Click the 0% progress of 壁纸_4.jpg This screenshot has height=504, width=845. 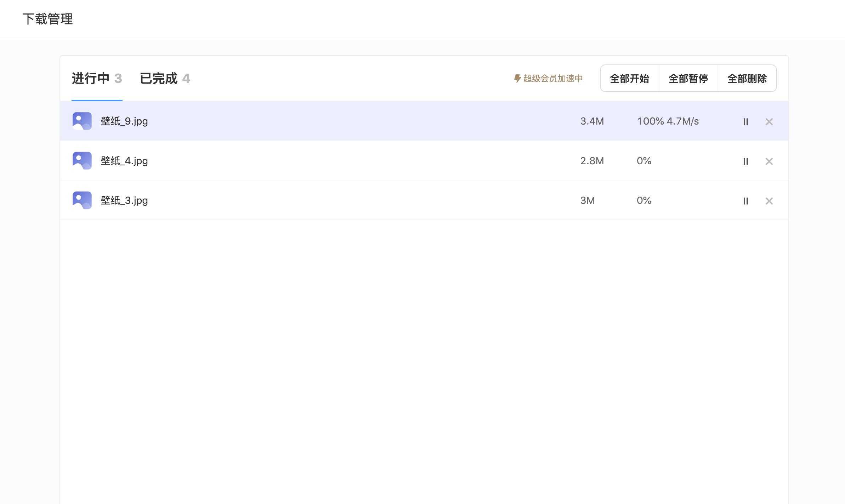coord(644,161)
